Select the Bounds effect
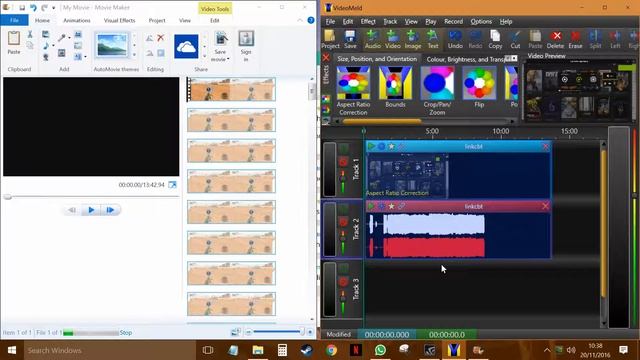Screen dimensions: 640x360 [x=395, y=87]
